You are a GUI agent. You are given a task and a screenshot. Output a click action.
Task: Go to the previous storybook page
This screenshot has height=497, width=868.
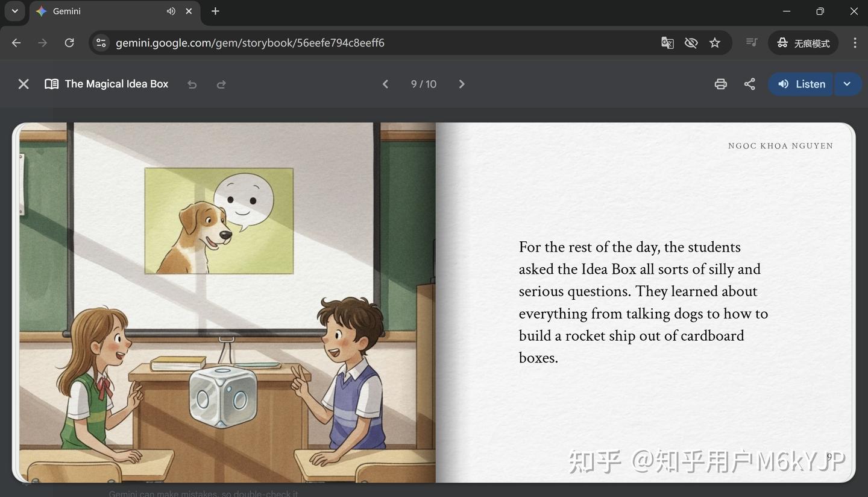[x=386, y=84]
